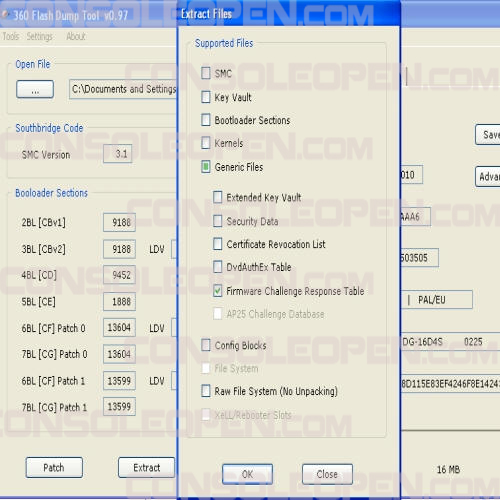This screenshot has width=500, height=500.
Task: Uncheck Firmware Challenge Response Table
Action: coord(218,291)
